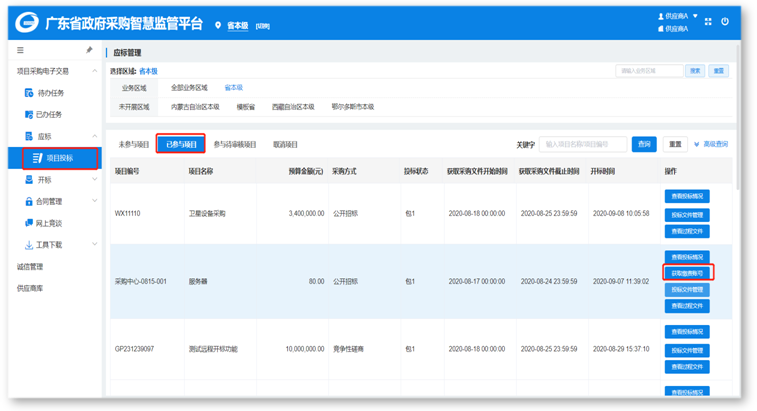Expand the 开标 submenu arrow
The image size is (757, 411).
[95, 179]
